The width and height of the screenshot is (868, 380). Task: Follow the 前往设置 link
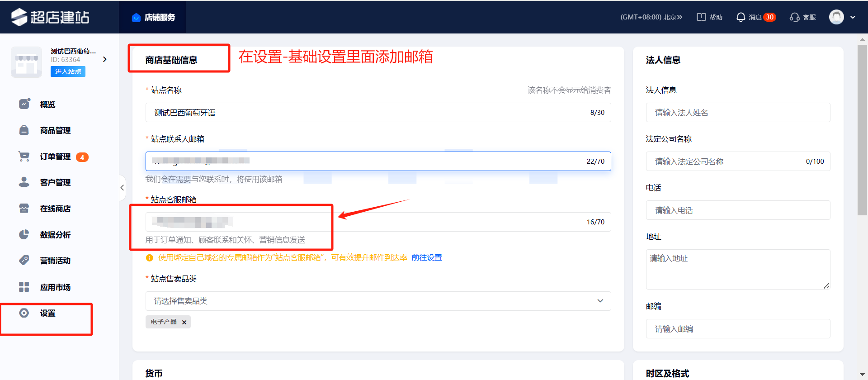pyautogui.click(x=426, y=257)
